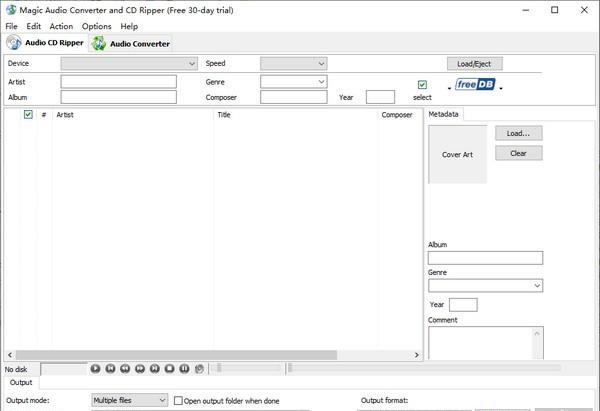The image size is (600, 411).
Task: Click the playback position slider
Action: 425,368
